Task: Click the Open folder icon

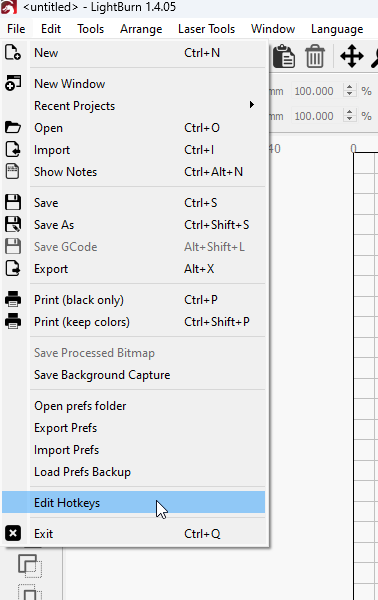Action: (13, 127)
